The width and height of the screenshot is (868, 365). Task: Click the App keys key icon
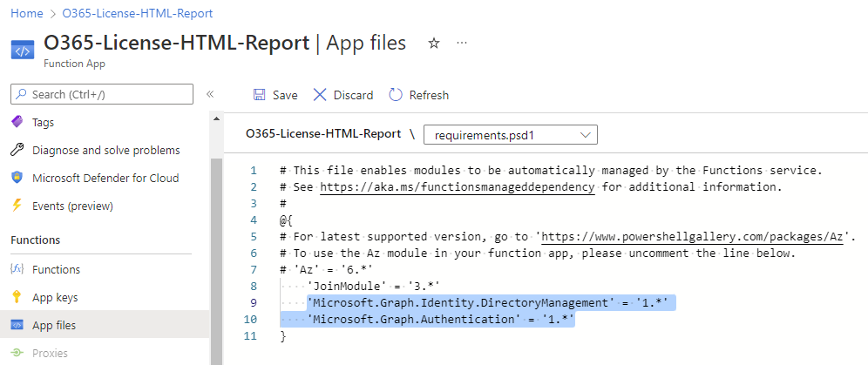[x=17, y=297]
